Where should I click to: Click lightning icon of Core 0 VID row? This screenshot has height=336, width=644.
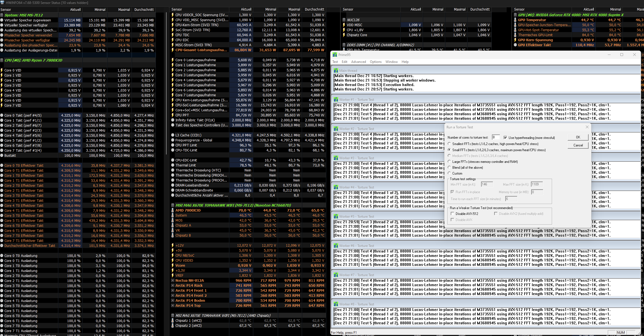click(2, 70)
